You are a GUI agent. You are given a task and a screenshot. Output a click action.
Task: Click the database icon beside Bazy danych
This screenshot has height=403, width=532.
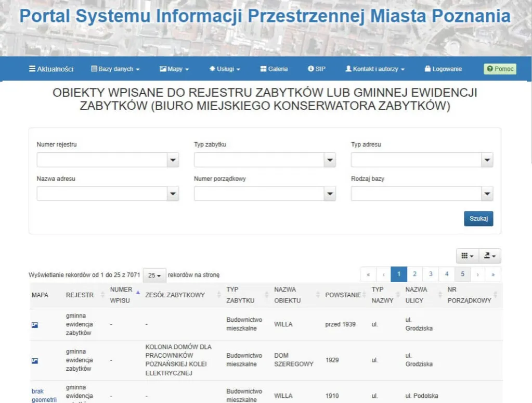(94, 68)
